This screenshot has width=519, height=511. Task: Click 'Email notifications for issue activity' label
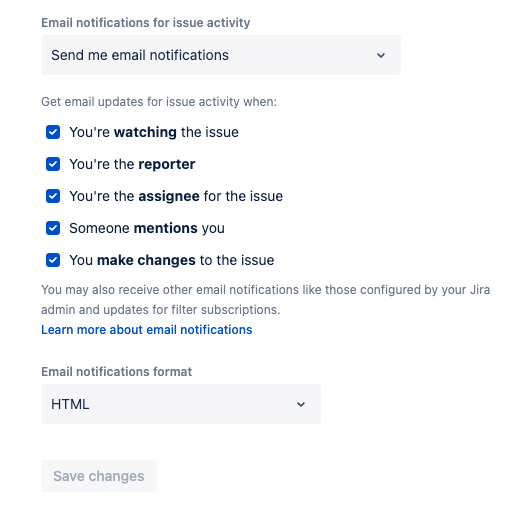(x=146, y=23)
